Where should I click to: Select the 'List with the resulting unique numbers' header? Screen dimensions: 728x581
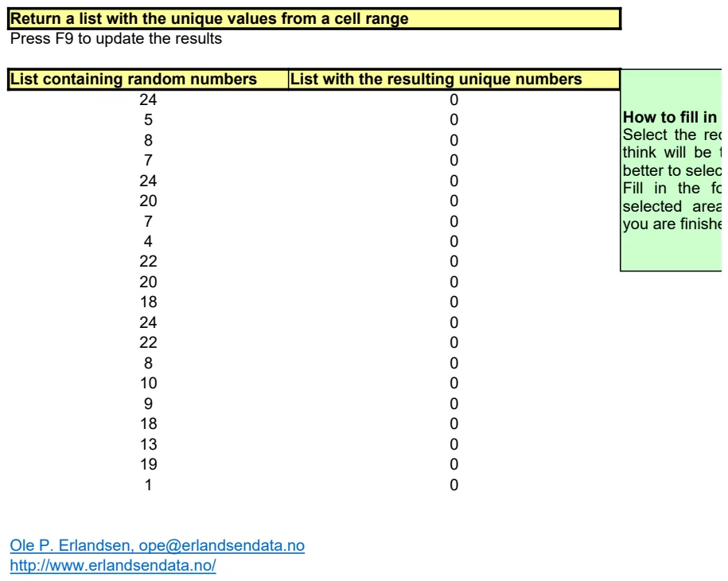[x=454, y=79]
